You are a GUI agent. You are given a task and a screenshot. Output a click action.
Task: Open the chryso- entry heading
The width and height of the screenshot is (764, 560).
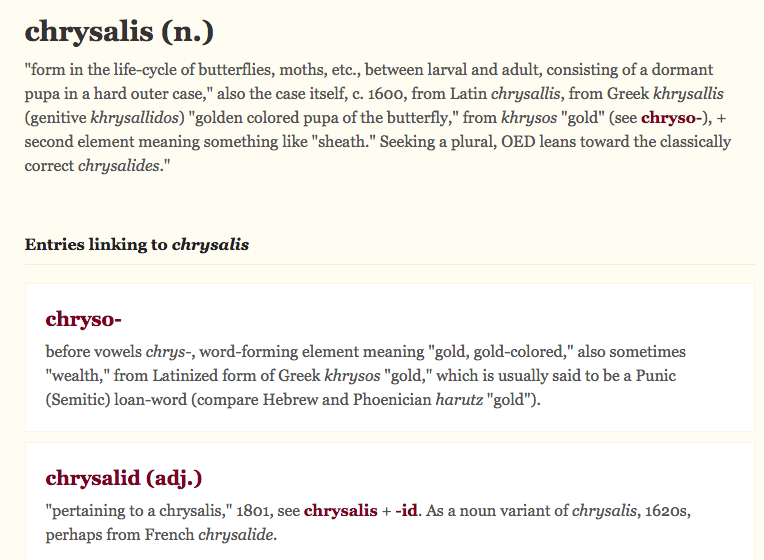pyautogui.click(x=84, y=319)
